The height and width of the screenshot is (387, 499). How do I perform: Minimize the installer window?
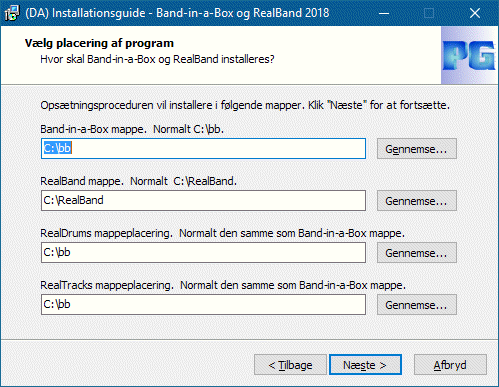(384, 13)
